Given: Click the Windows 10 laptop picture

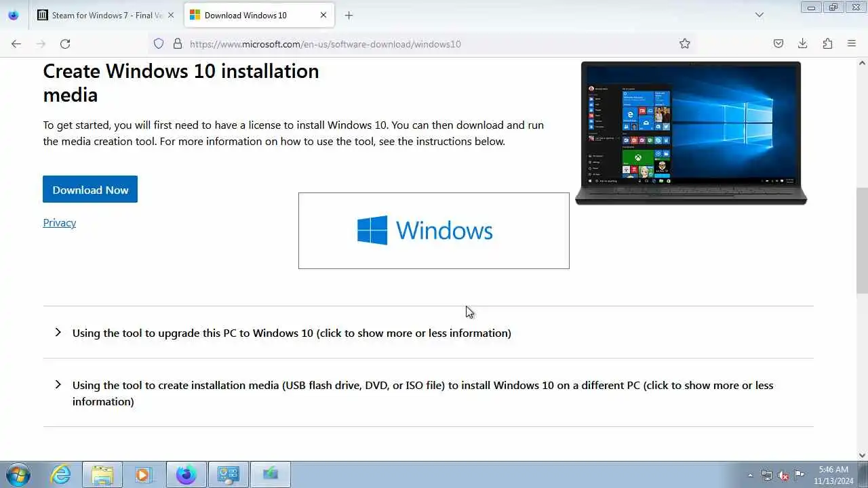Looking at the screenshot, I should pyautogui.click(x=691, y=133).
